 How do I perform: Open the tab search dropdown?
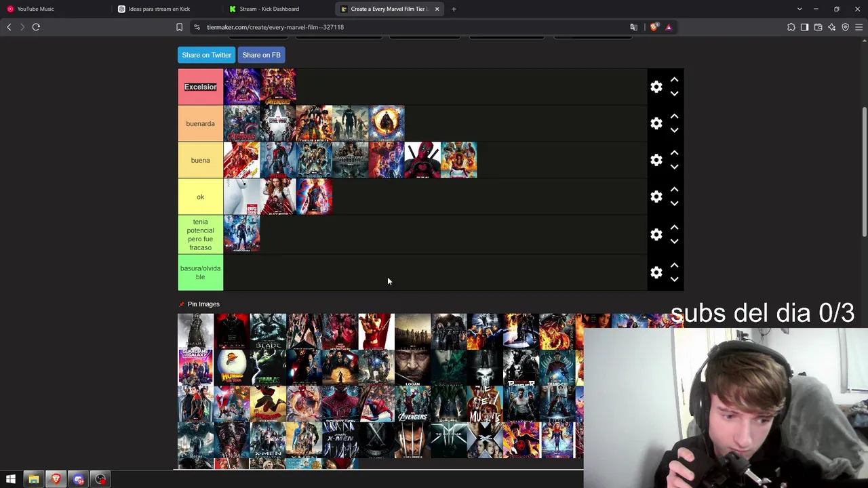pyautogui.click(x=800, y=9)
